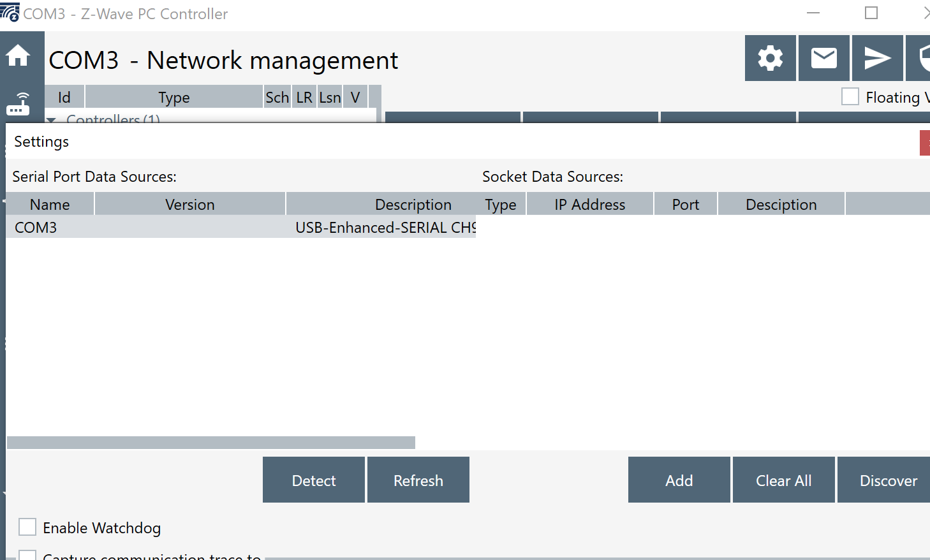Click the IP Address column header
930x560 pixels.
(x=589, y=205)
